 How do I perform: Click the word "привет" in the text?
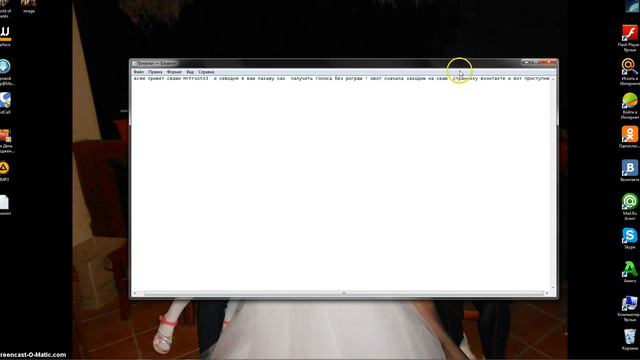156,78
